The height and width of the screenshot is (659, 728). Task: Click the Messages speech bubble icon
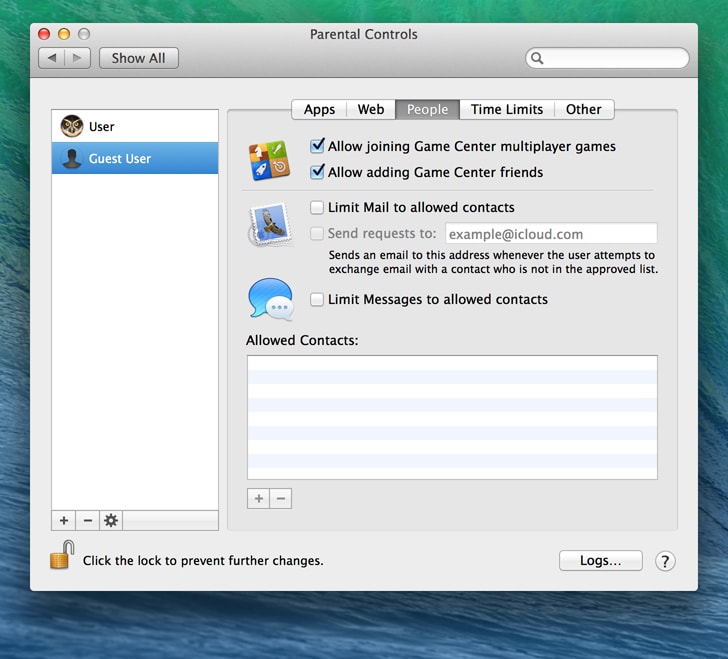[271, 299]
